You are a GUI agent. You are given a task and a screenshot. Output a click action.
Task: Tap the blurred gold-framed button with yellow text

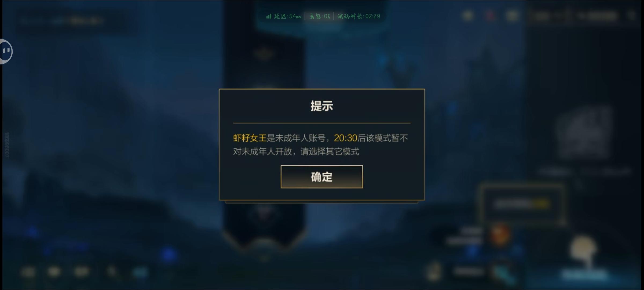pos(522,204)
